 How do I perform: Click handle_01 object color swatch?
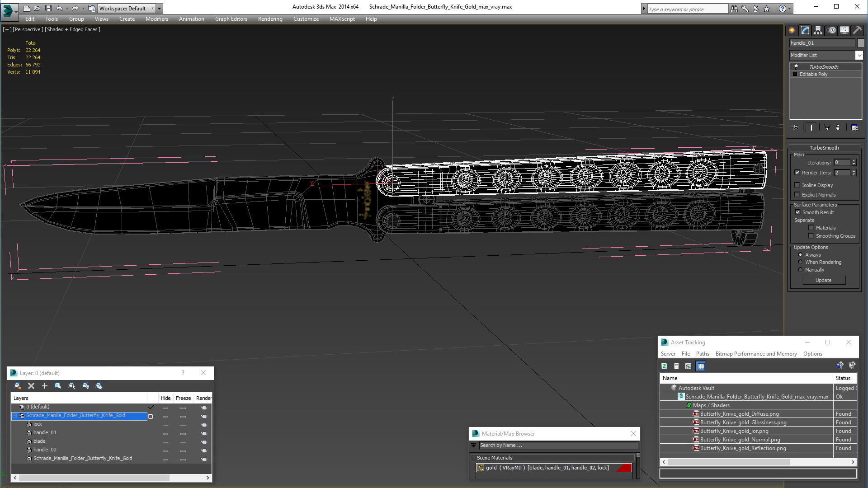(x=860, y=43)
